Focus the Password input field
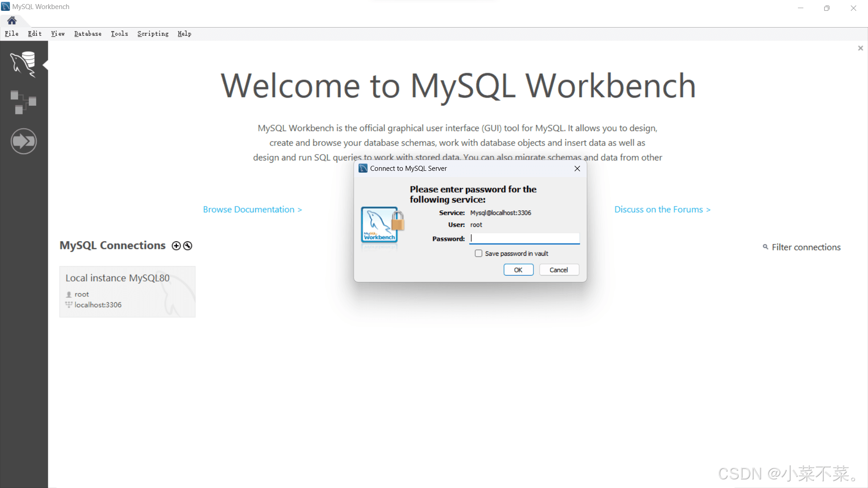Viewport: 868px width, 488px height. coord(524,239)
